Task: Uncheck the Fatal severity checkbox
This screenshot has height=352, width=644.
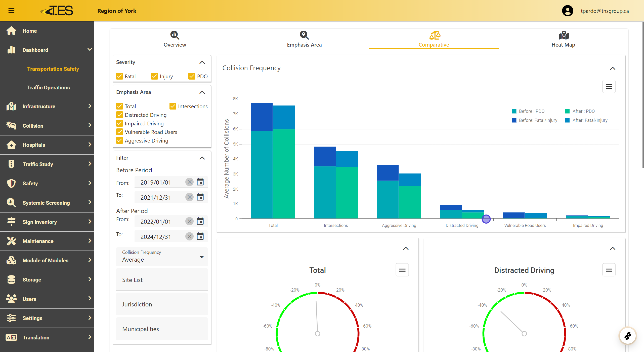Action: tap(120, 76)
